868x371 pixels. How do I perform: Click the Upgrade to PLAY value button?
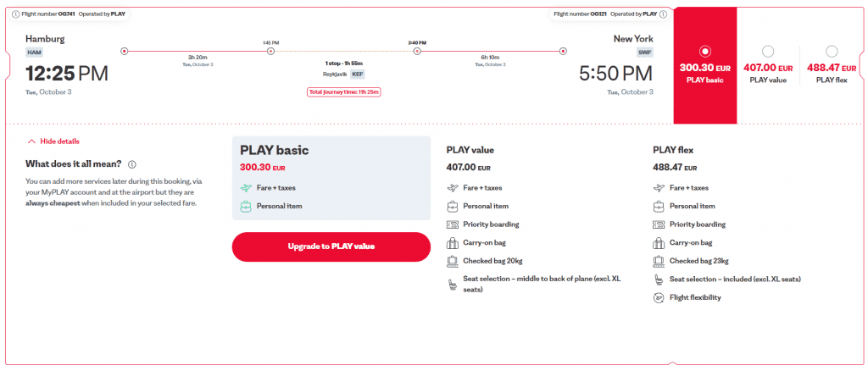[331, 246]
